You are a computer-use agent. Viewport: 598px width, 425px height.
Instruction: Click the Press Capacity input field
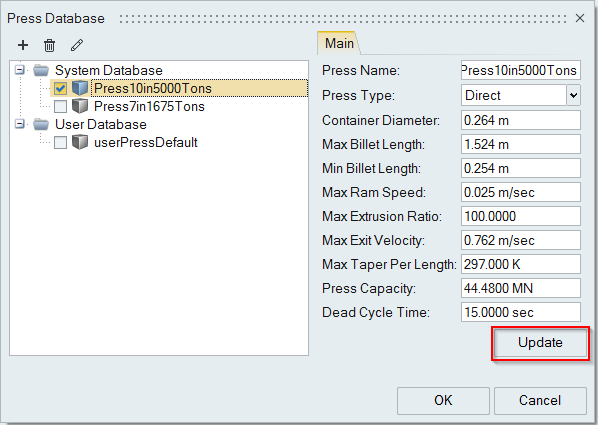[521, 288]
